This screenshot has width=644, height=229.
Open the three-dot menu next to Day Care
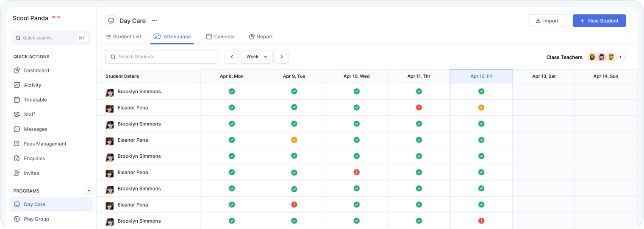(x=154, y=21)
